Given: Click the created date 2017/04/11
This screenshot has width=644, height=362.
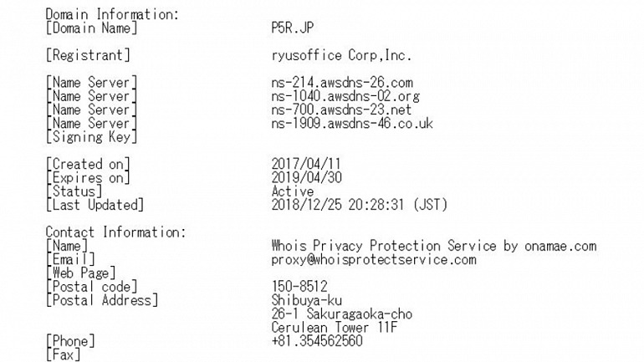Looking at the screenshot, I should pyautogui.click(x=306, y=164).
